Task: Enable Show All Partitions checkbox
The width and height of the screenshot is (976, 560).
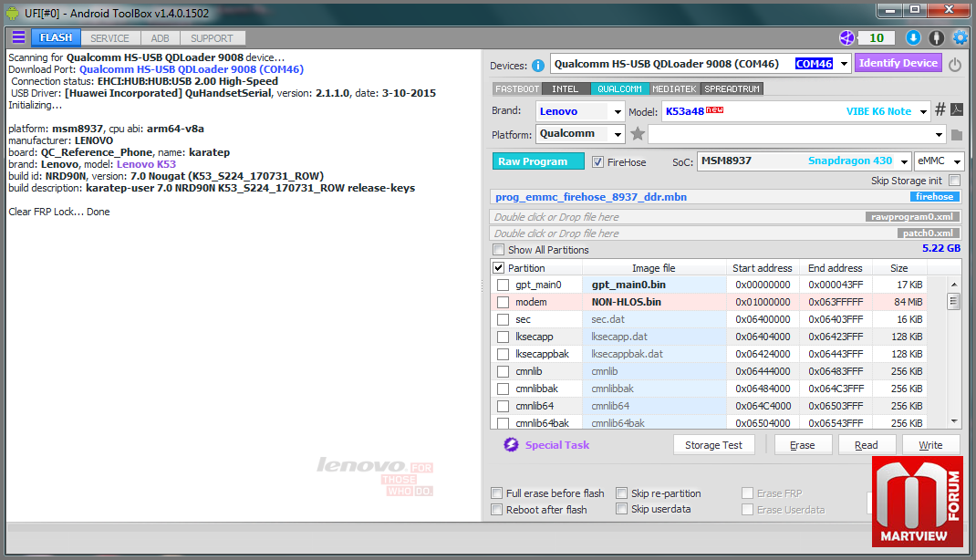Action: 498,250
